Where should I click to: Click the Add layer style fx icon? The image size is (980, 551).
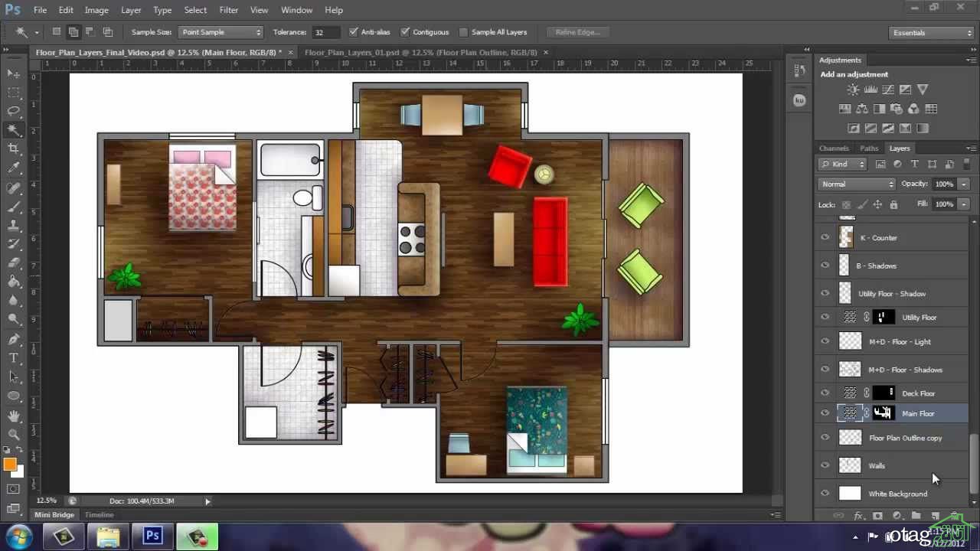click(x=858, y=517)
